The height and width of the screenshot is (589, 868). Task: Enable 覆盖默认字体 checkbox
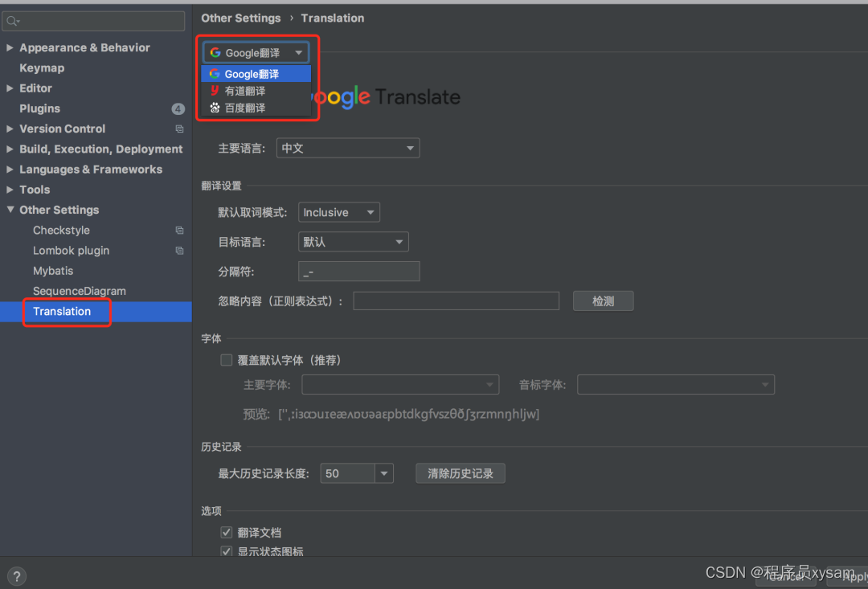(227, 360)
